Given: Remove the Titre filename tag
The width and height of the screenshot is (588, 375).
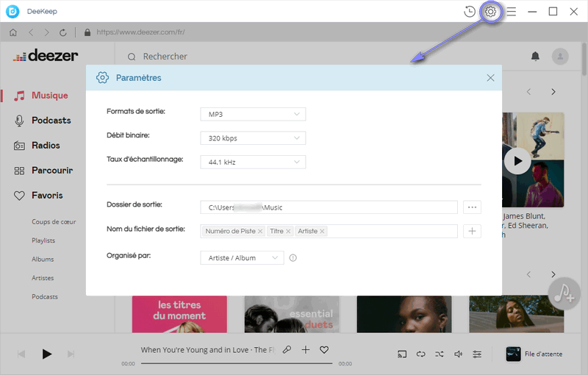Looking at the screenshot, I should [x=288, y=232].
